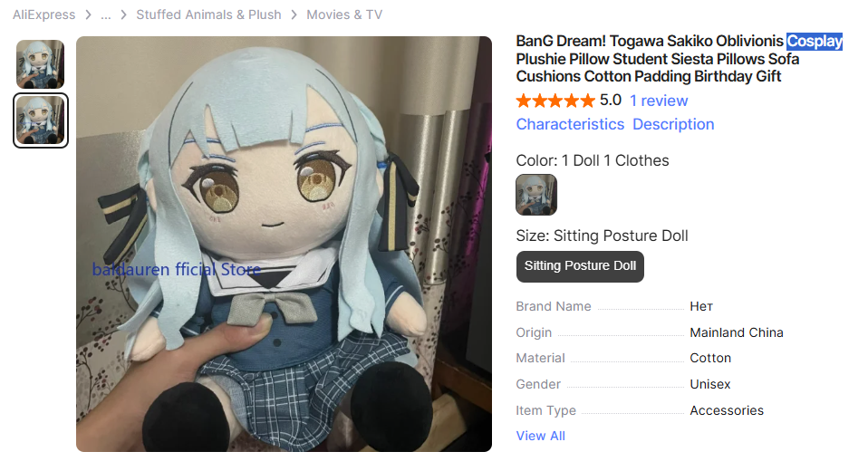The image size is (868, 471).
Task: Click the 5.0 rating score
Action: 611,101
